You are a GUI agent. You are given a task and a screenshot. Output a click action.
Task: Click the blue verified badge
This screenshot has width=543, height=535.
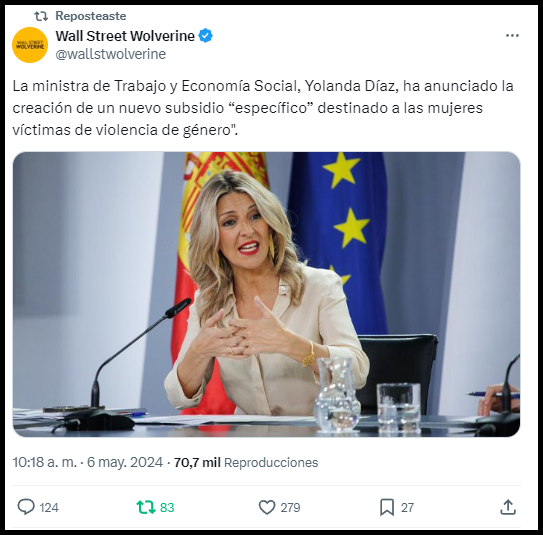coord(205,36)
